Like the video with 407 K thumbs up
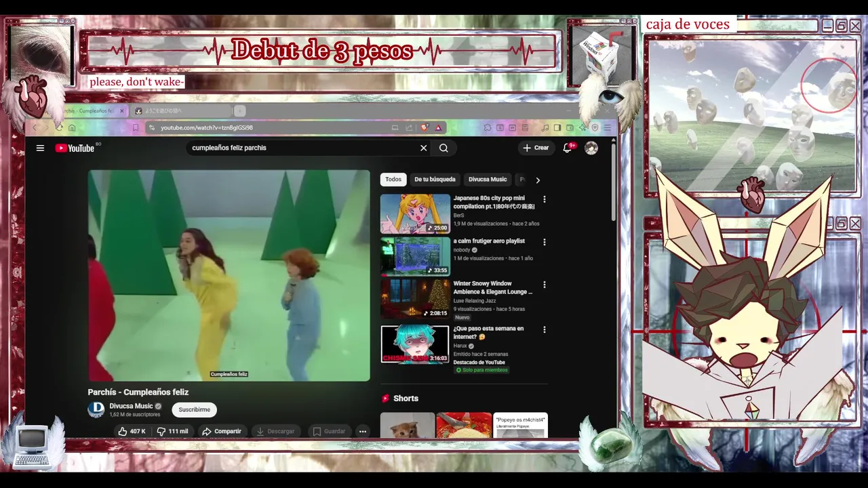The height and width of the screenshot is (488, 868). 132,431
